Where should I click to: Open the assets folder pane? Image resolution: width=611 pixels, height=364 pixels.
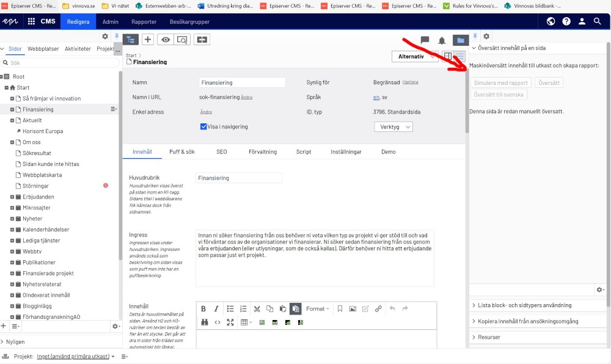460,40
